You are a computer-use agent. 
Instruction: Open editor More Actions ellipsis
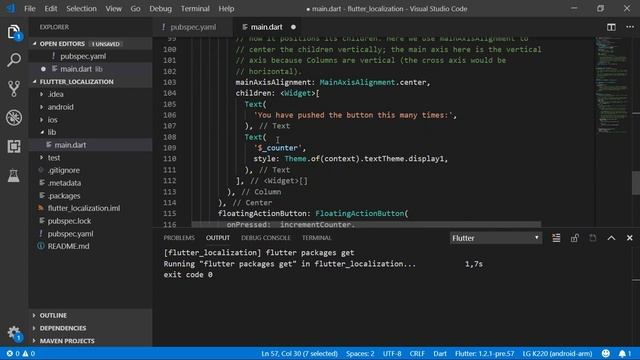coord(630,27)
